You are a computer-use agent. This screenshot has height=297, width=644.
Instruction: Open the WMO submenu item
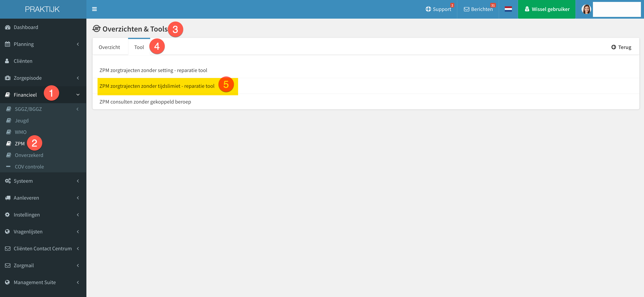click(43, 132)
